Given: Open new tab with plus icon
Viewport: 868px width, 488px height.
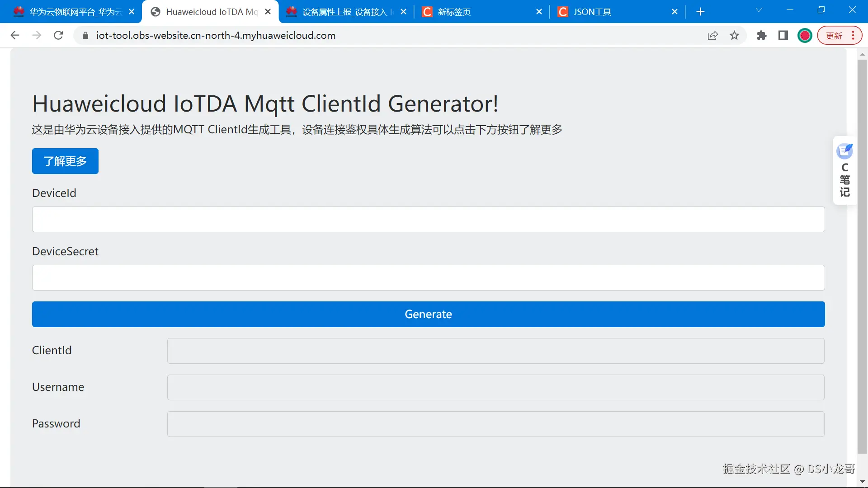Looking at the screenshot, I should [700, 12].
